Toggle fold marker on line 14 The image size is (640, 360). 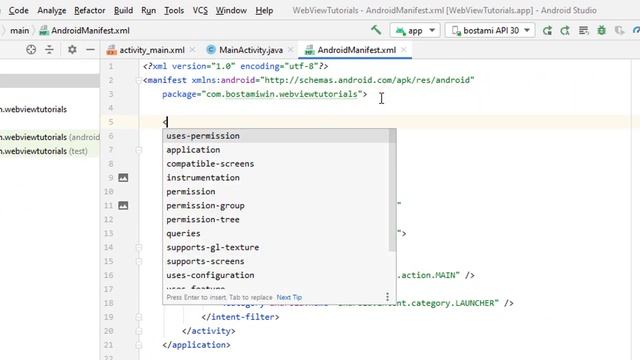click(139, 247)
